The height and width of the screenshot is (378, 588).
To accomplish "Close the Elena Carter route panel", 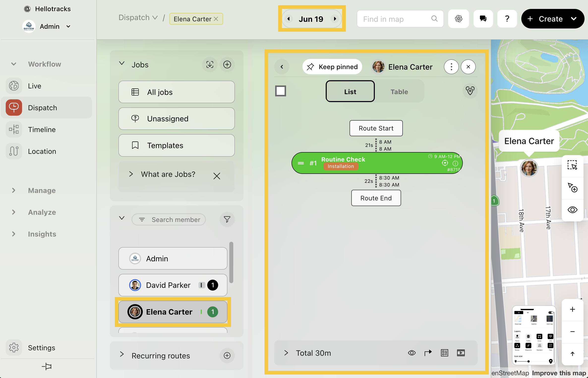I will coord(468,67).
